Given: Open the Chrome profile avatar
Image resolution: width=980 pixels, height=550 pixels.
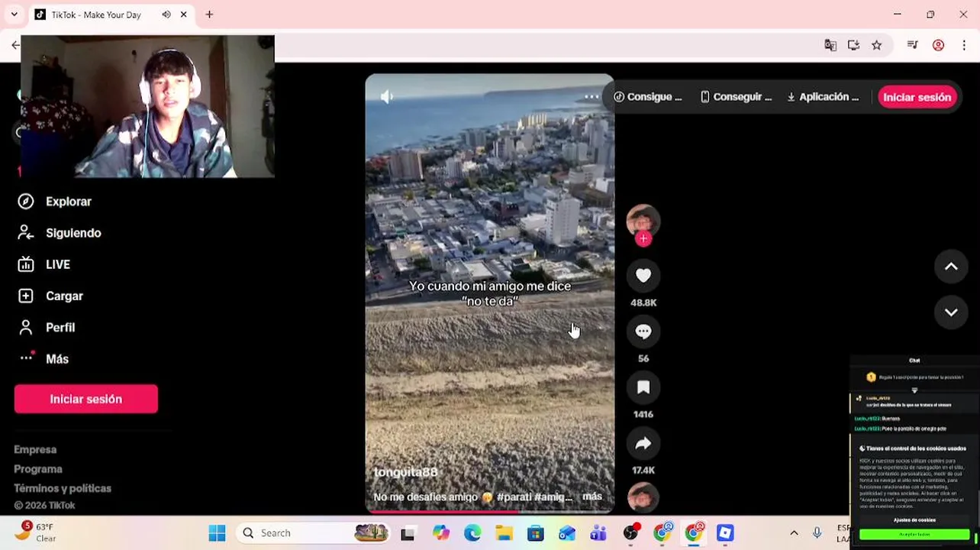Looking at the screenshot, I should pos(939,45).
